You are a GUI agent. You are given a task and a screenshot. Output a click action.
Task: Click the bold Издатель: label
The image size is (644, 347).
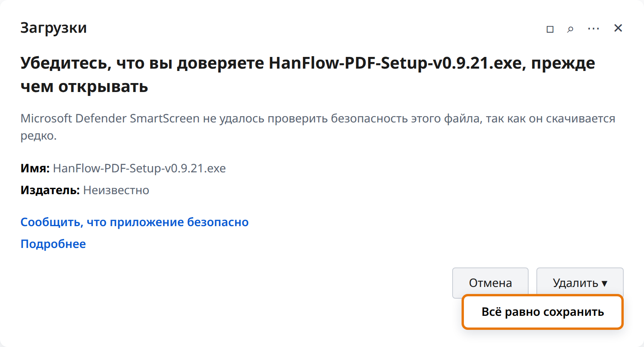coord(50,190)
